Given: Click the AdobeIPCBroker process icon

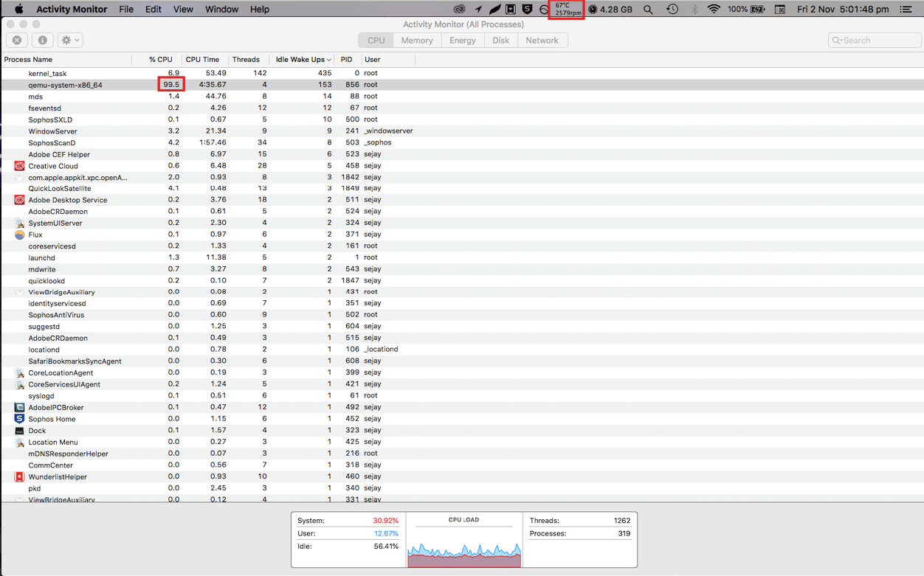Looking at the screenshot, I should 19,407.
